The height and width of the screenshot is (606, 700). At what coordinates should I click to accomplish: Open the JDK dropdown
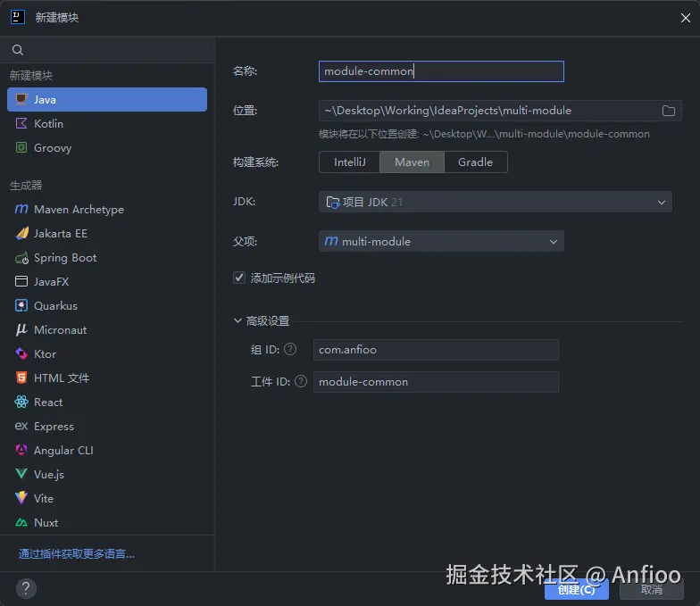click(x=495, y=202)
